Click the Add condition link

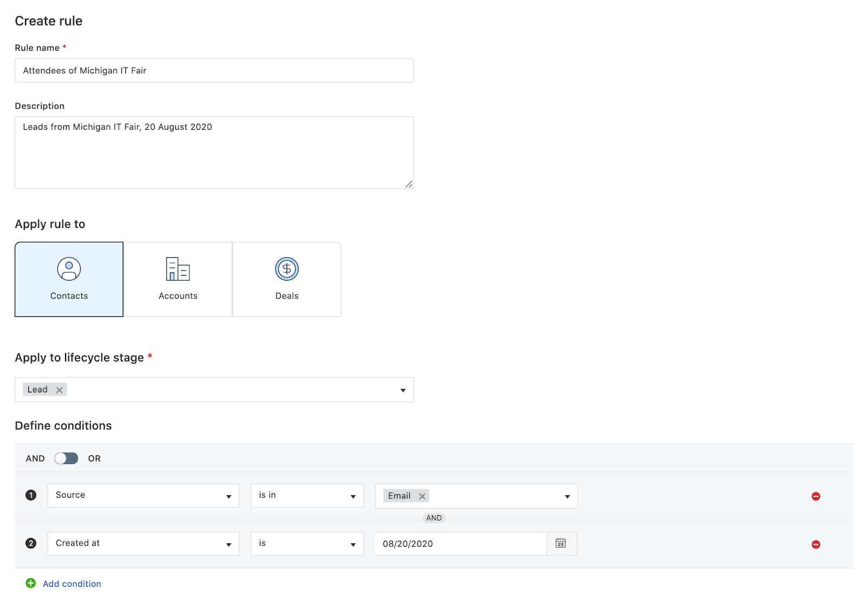(x=72, y=584)
